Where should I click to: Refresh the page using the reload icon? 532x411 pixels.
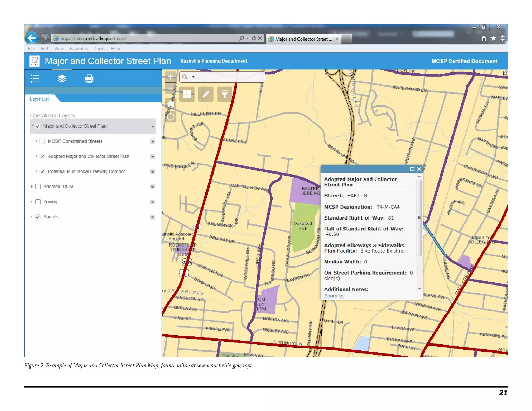tap(254, 38)
